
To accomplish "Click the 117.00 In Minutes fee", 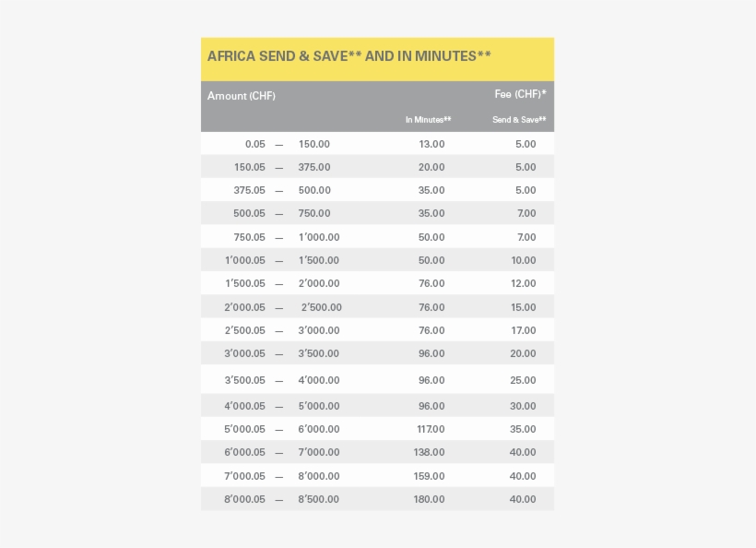I will (431, 429).
